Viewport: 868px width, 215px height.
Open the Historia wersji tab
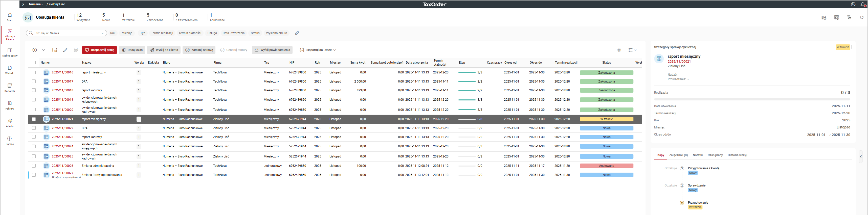(x=737, y=155)
